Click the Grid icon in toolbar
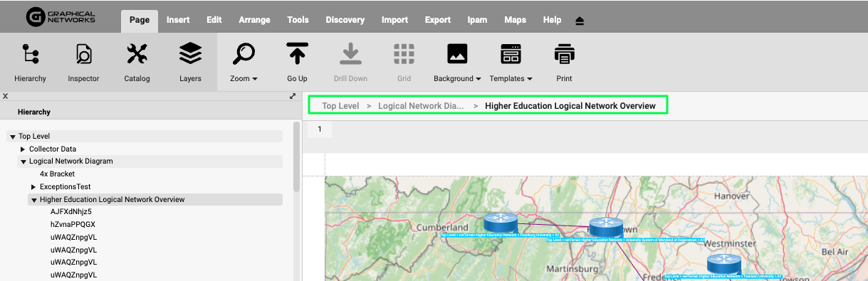Image resolution: width=868 pixels, height=281 pixels. click(404, 54)
